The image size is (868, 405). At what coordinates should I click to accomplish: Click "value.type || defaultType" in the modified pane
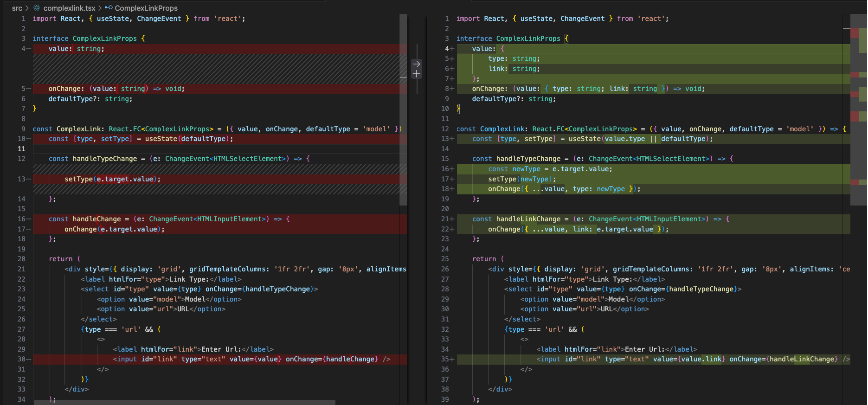pos(655,139)
